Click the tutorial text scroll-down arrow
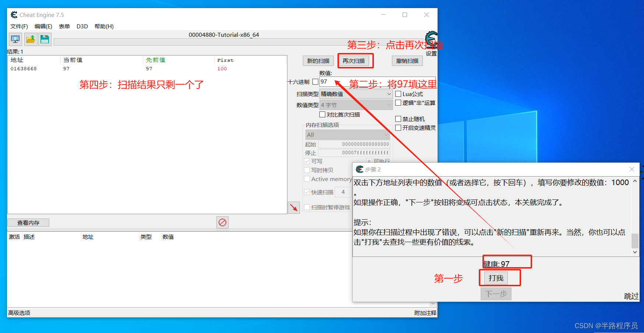Image resolution: width=644 pixels, height=333 pixels. click(635, 252)
